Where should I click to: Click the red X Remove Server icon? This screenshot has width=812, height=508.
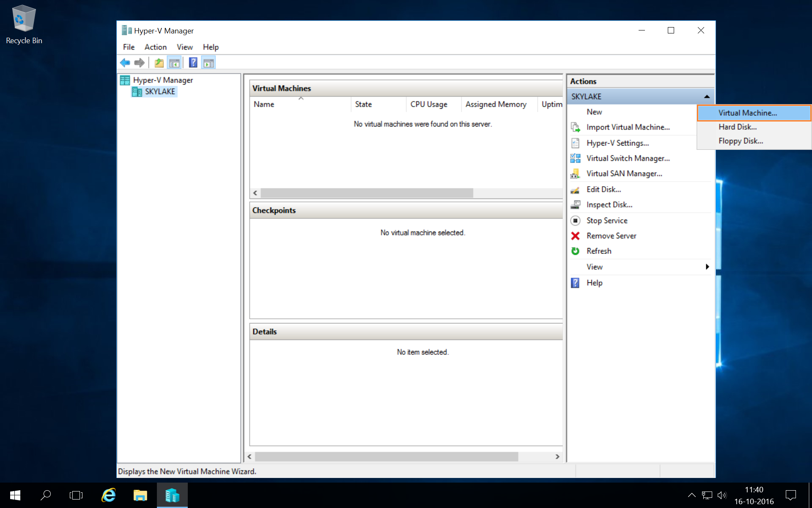tap(576, 236)
